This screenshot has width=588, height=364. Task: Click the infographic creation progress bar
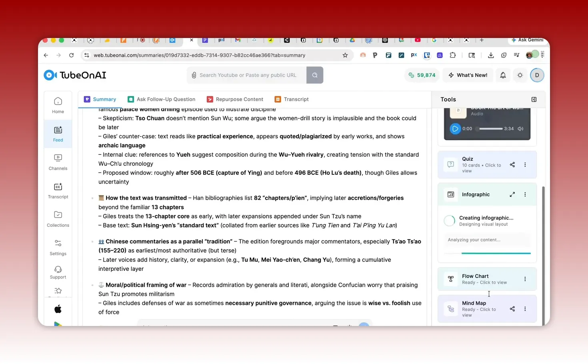coord(487,253)
